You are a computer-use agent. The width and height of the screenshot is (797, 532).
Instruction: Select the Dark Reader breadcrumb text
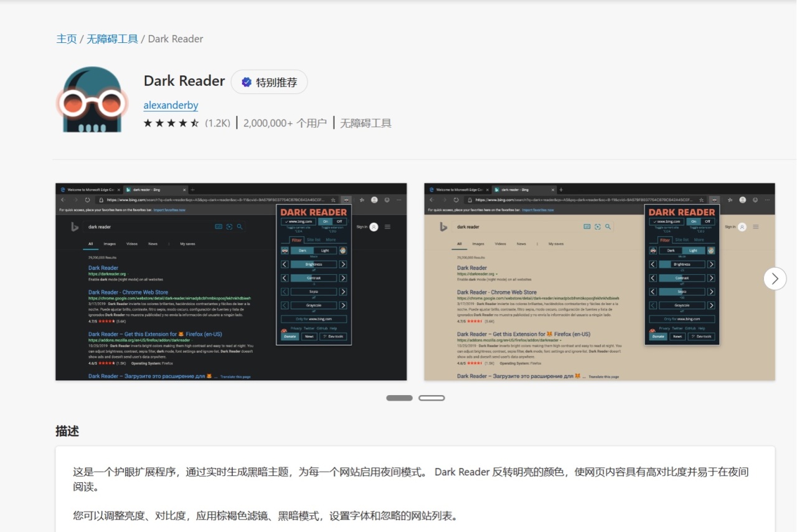[176, 39]
